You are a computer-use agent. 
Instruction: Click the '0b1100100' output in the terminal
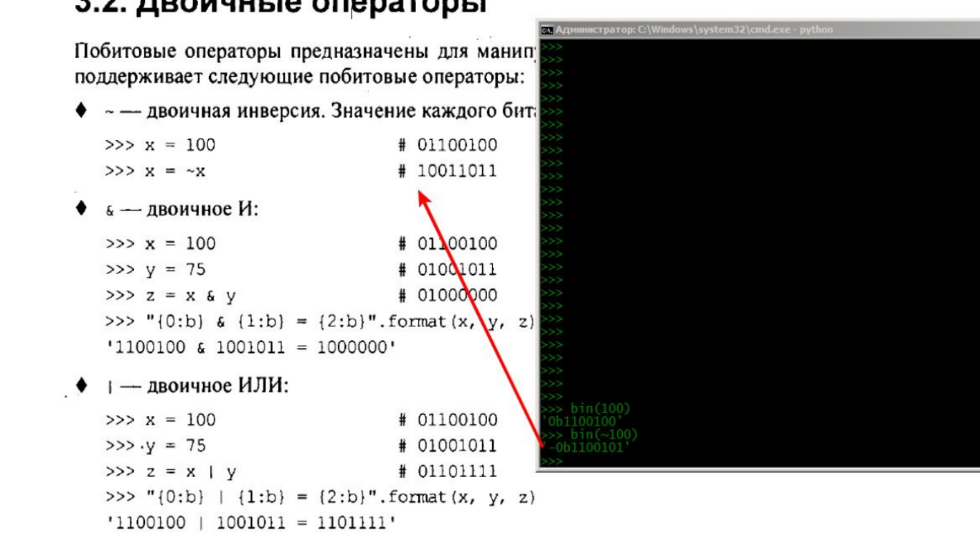click(x=583, y=422)
